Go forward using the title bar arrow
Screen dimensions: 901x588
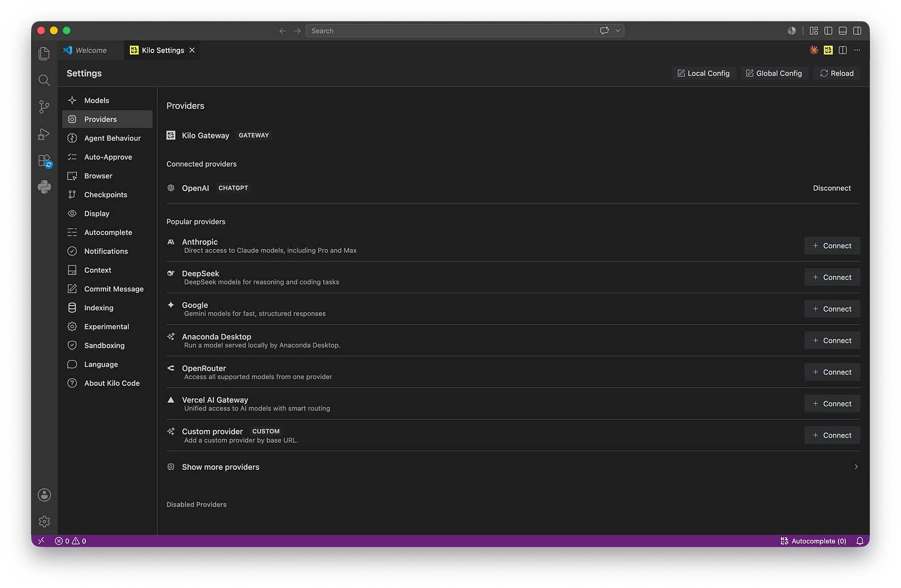tap(297, 31)
